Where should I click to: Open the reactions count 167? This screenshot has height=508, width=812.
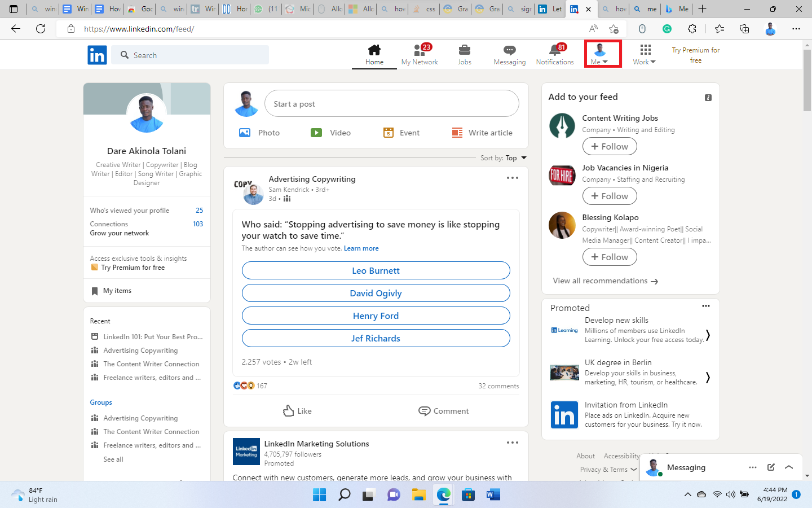(x=262, y=386)
